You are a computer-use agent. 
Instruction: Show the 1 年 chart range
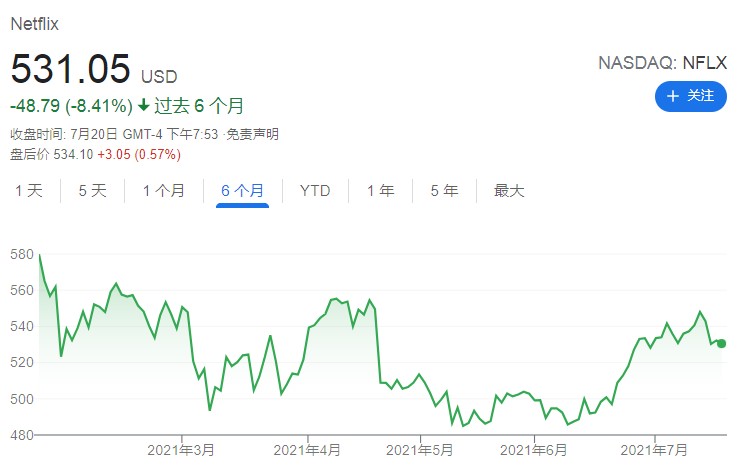(x=381, y=191)
